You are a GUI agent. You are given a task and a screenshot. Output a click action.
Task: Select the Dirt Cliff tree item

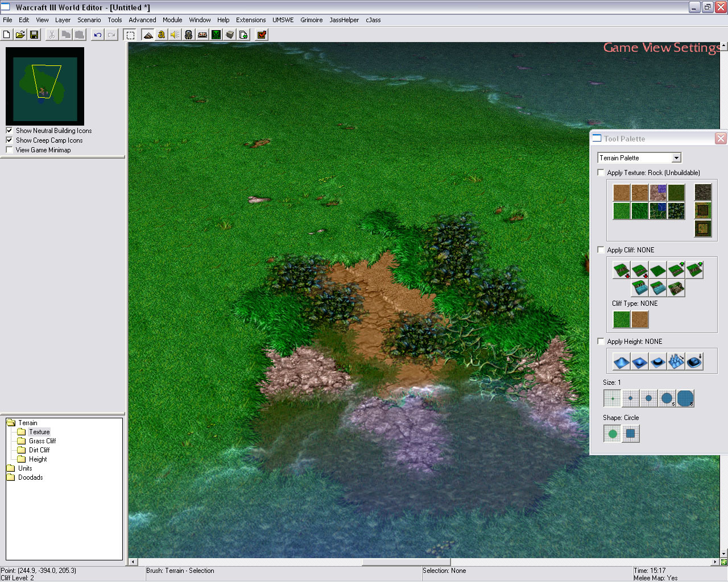click(x=39, y=450)
